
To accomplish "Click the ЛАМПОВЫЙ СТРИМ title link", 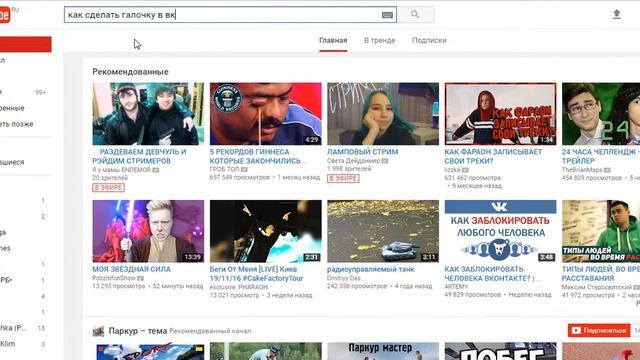I will [x=362, y=152].
